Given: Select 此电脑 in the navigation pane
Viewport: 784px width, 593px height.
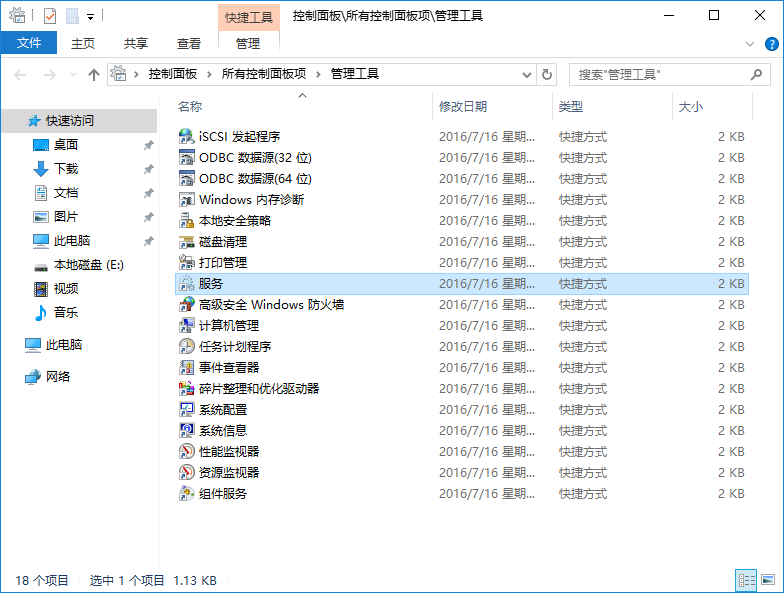Looking at the screenshot, I should coord(64,345).
